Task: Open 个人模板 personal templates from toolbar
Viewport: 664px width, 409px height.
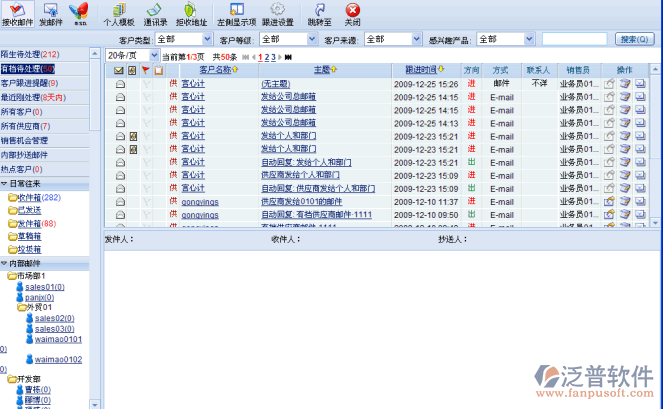Action: 119,13
